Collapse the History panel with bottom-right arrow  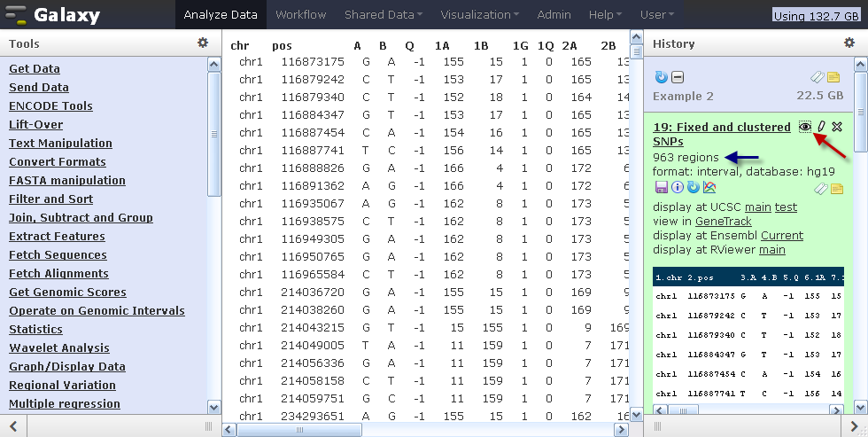854,426
